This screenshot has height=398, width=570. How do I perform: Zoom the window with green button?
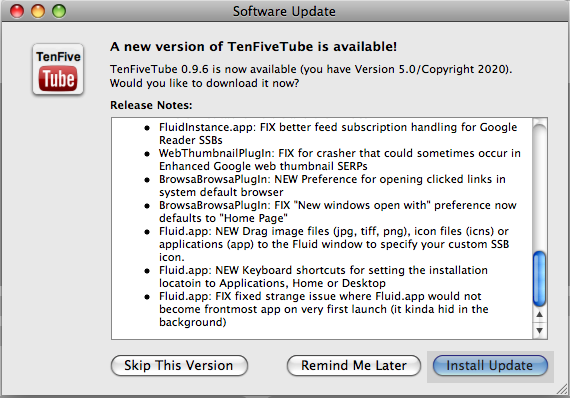(x=59, y=11)
